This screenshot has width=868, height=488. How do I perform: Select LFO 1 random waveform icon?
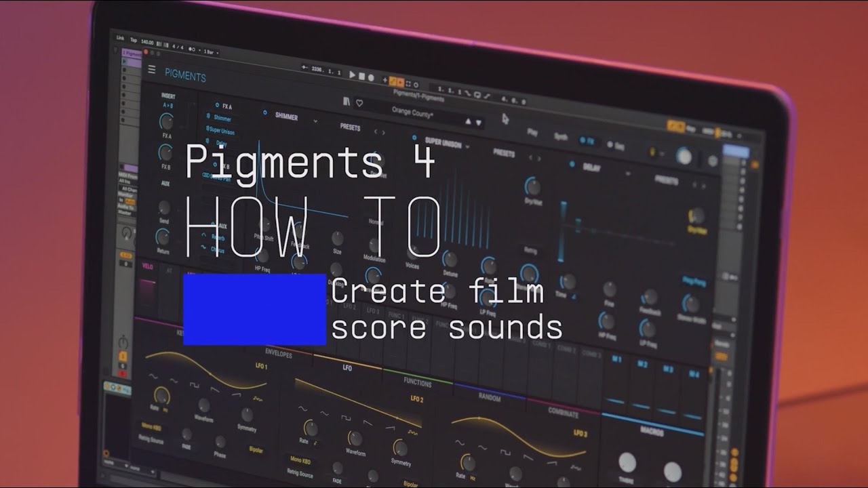[x=256, y=399]
